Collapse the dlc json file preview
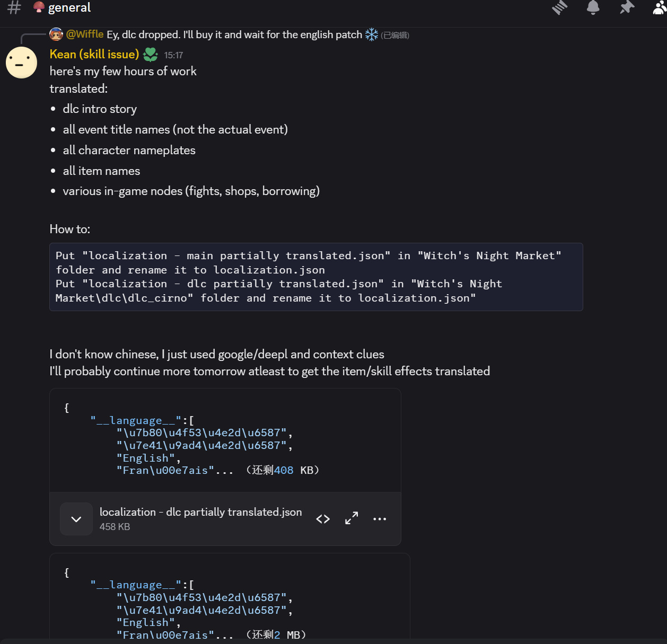Image resolution: width=667 pixels, height=644 pixels. (76, 519)
